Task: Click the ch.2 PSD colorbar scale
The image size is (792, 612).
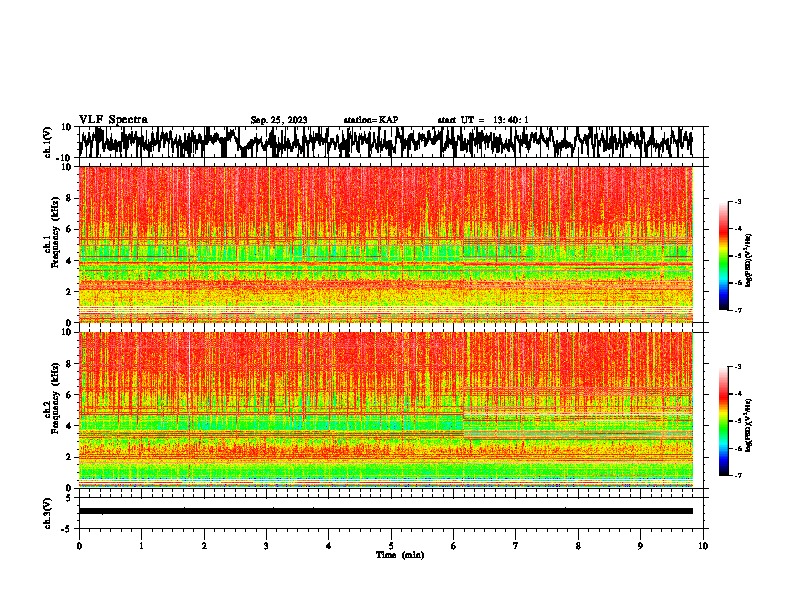Action: 723,421
